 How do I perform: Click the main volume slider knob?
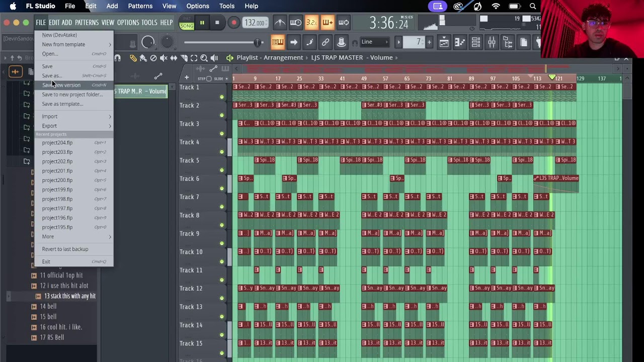click(x=258, y=42)
